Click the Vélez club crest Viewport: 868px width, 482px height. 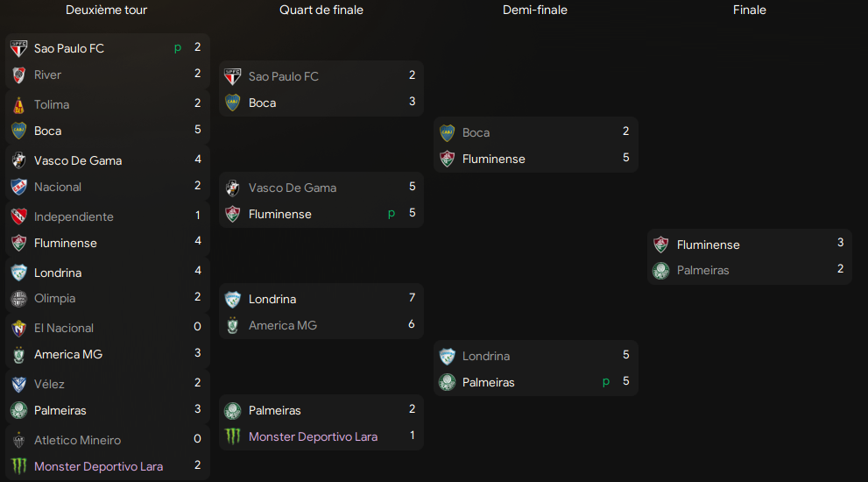[18, 384]
